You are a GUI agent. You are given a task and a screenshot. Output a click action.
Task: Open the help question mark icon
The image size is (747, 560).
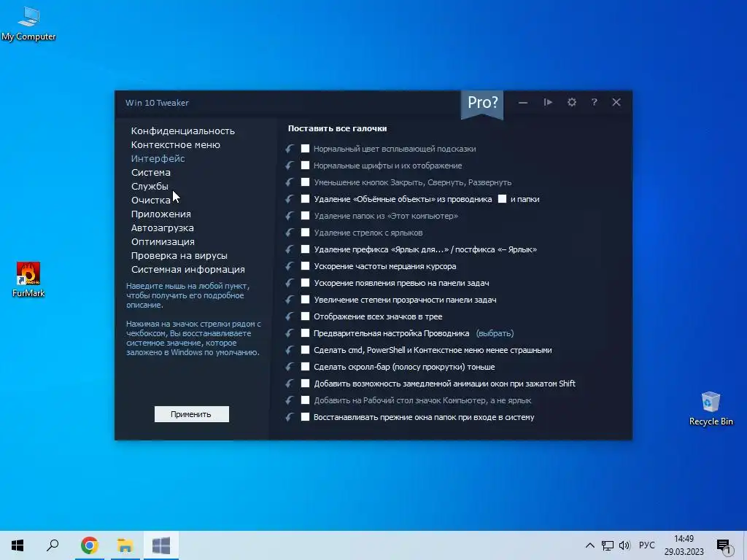(x=594, y=102)
